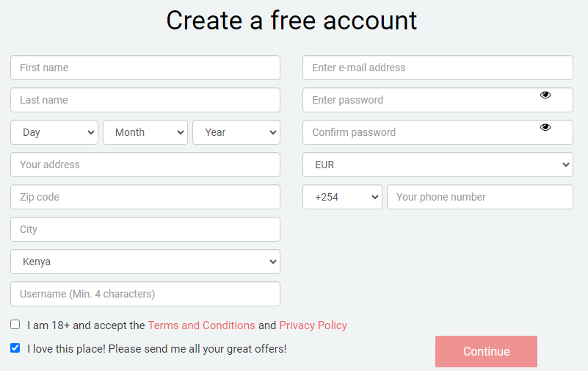The image size is (588, 371).
Task: Open the Kenya country dropdown
Action: (x=145, y=262)
